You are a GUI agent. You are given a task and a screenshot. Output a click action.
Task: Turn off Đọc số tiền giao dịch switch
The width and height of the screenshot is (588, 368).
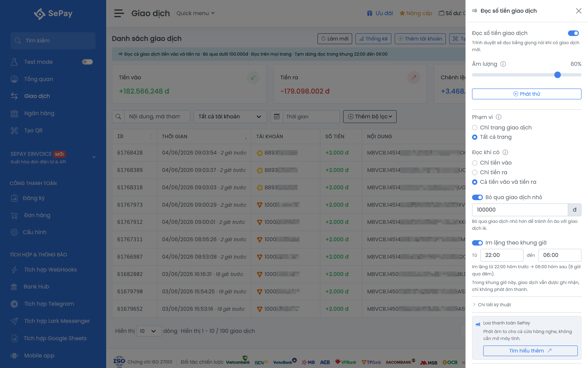point(573,33)
